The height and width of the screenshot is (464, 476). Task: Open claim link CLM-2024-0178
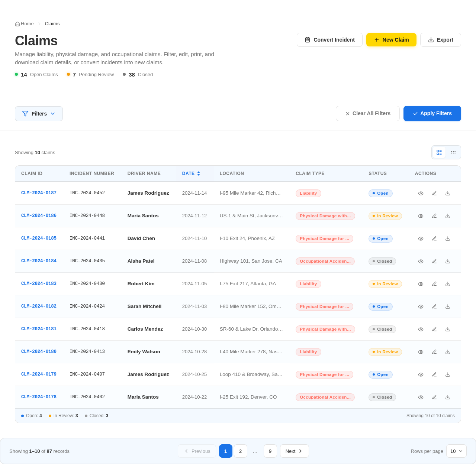(39, 397)
